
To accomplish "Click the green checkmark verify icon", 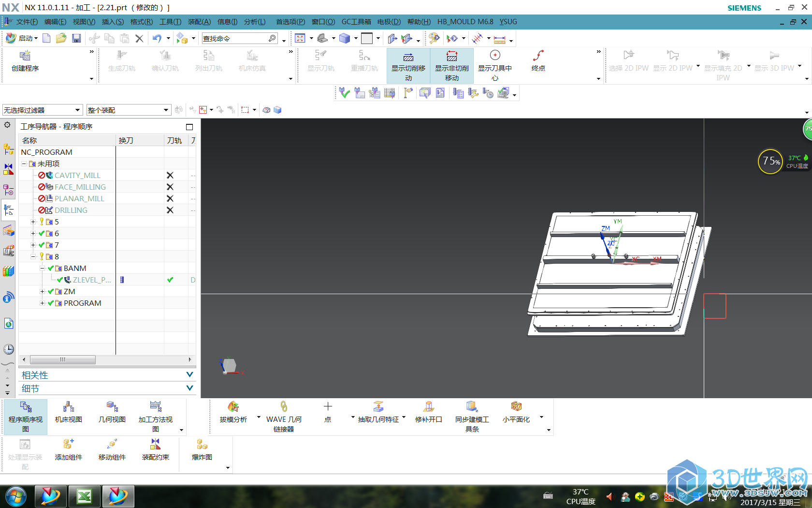I will point(344,93).
